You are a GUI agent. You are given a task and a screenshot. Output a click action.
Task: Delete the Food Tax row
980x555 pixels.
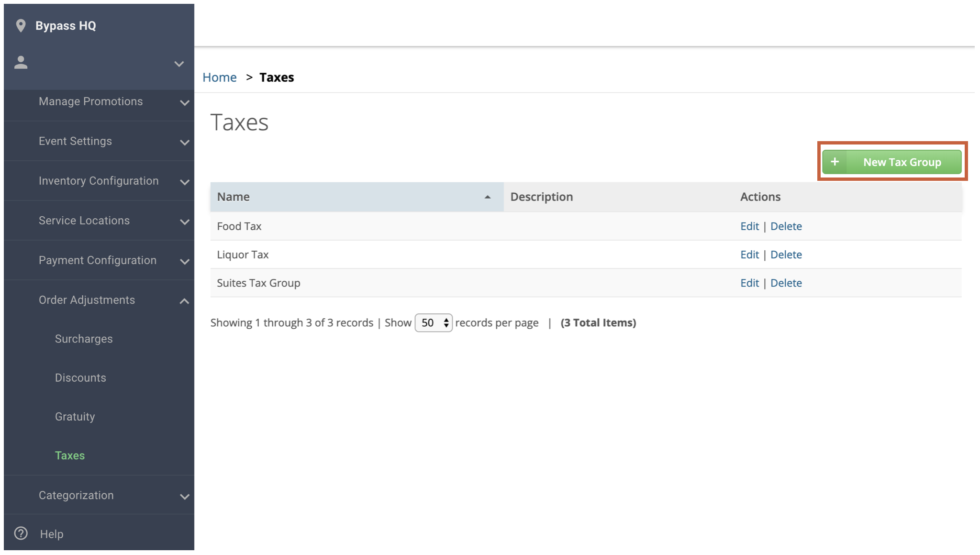pyautogui.click(x=786, y=226)
